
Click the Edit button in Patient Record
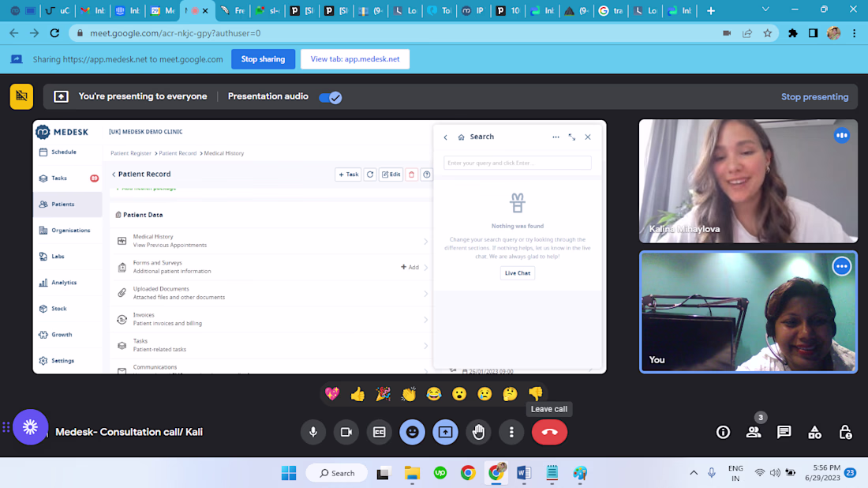point(391,175)
